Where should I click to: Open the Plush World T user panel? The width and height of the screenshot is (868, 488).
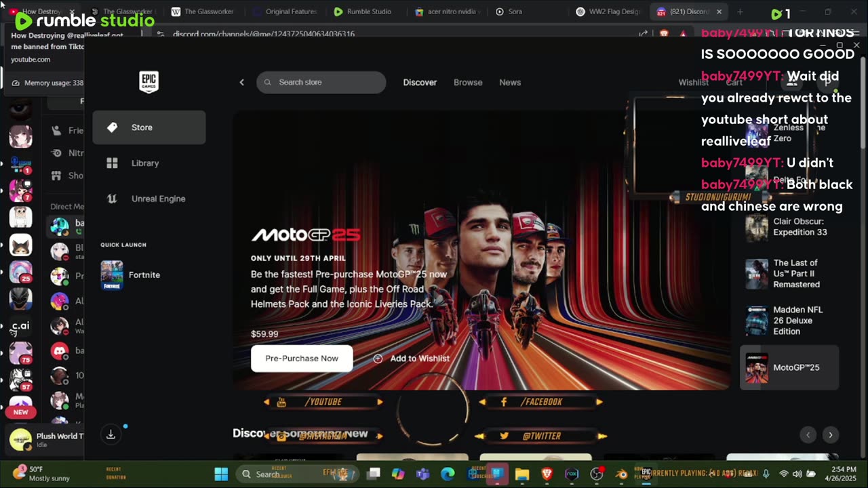click(46, 440)
